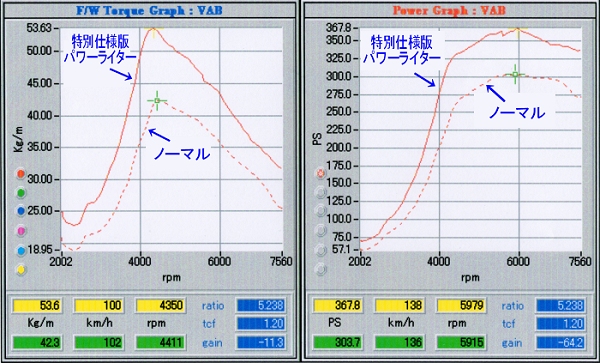Click the green 102 speed value field

tap(98, 342)
